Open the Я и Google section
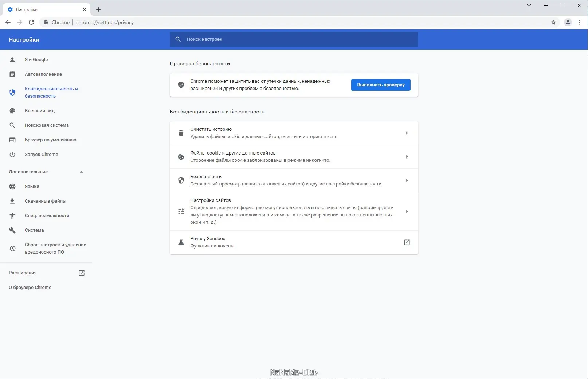The height and width of the screenshot is (379, 588). pos(36,59)
